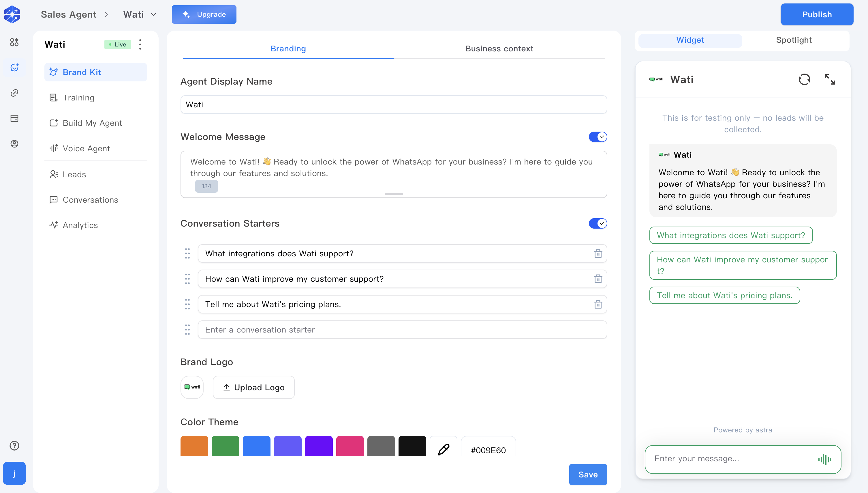Open the help question mark icon
The width and height of the screenshot is (868, 493).
point(14,446)
